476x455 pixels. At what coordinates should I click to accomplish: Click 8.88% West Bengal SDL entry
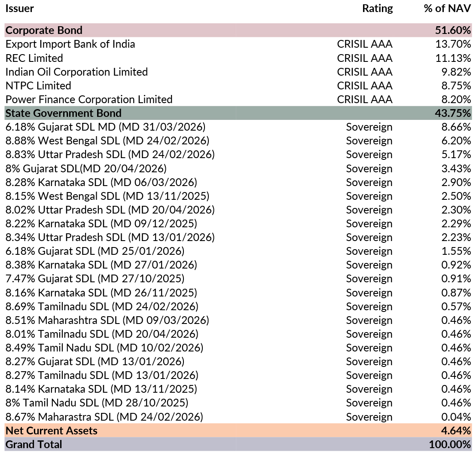coord(107,141)
